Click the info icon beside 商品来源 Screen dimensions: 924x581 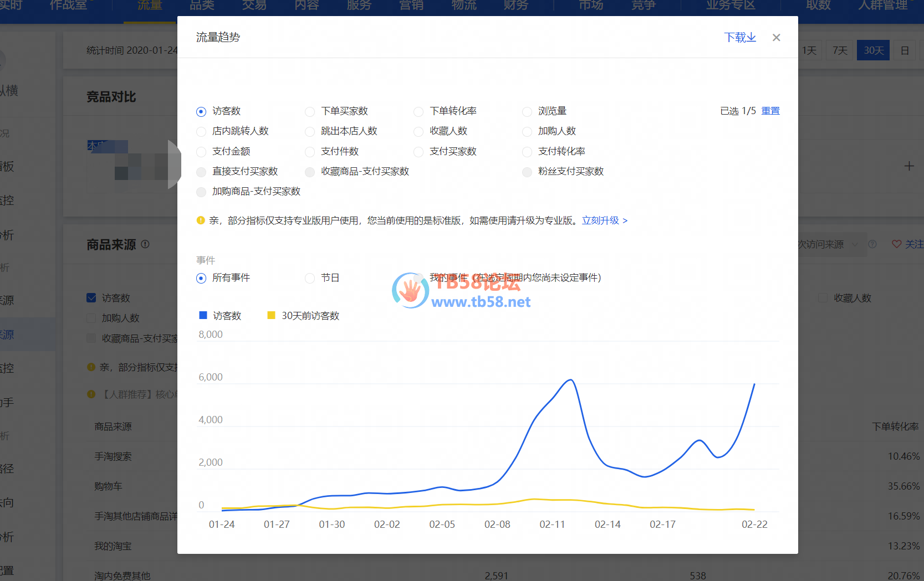coord(145,244)
